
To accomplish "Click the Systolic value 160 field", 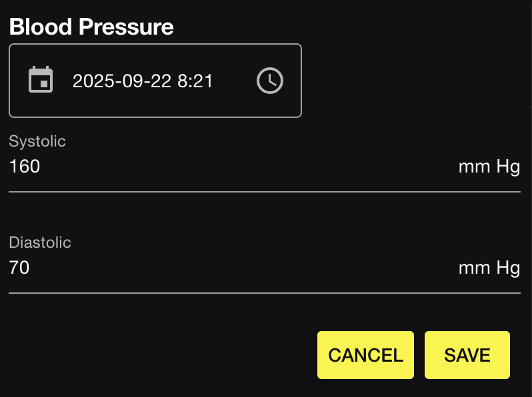I will [25, 167].
